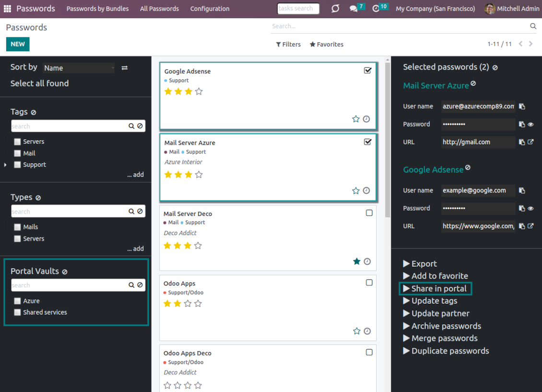Reveal the Mail Server Azure password
This screenshot has width=542, height=392.
coord(530,124)
